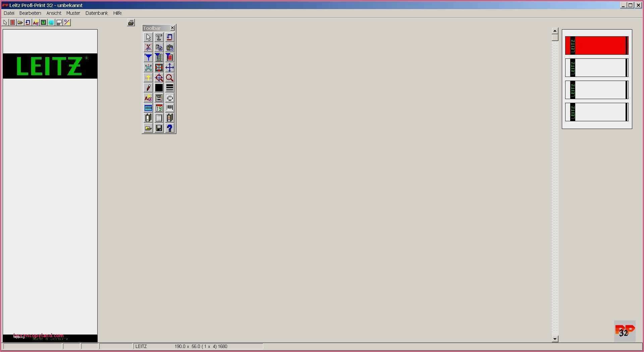Click the printer icon in top toolbar
644x352 pixels.
point(131,23)
